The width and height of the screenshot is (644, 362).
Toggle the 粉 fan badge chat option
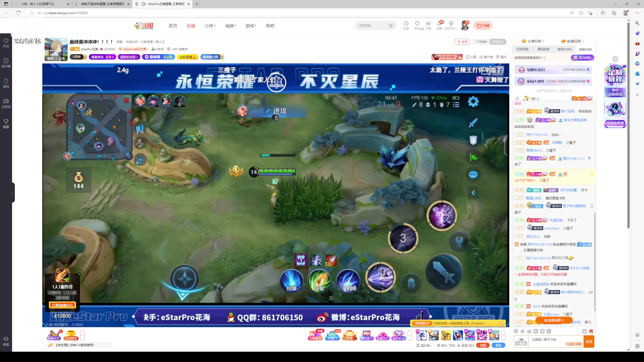click(536, 331)
